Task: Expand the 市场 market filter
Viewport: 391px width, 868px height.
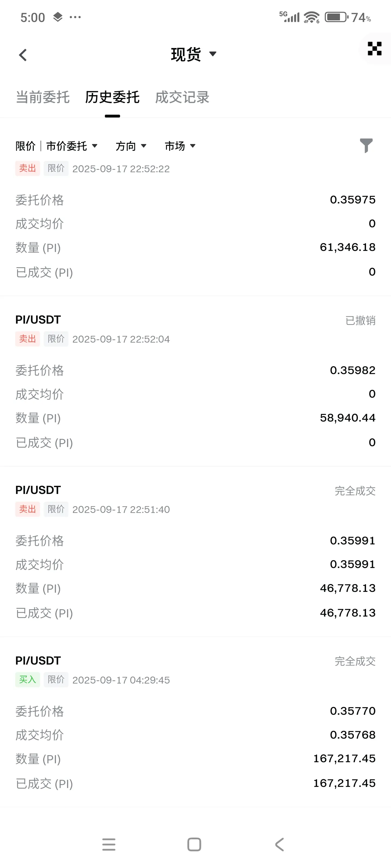Action: [180, 146]
